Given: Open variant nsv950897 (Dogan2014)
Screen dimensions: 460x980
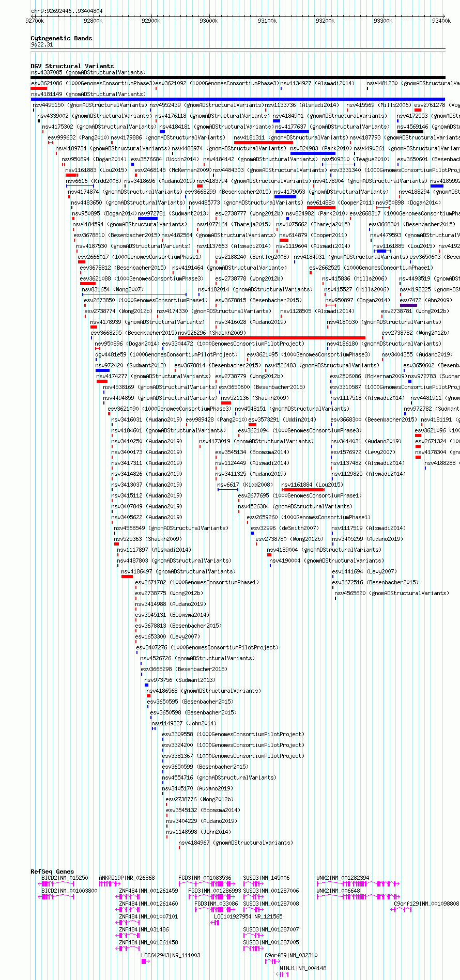Looking at the screenshot, I should (x=358, y=300).
